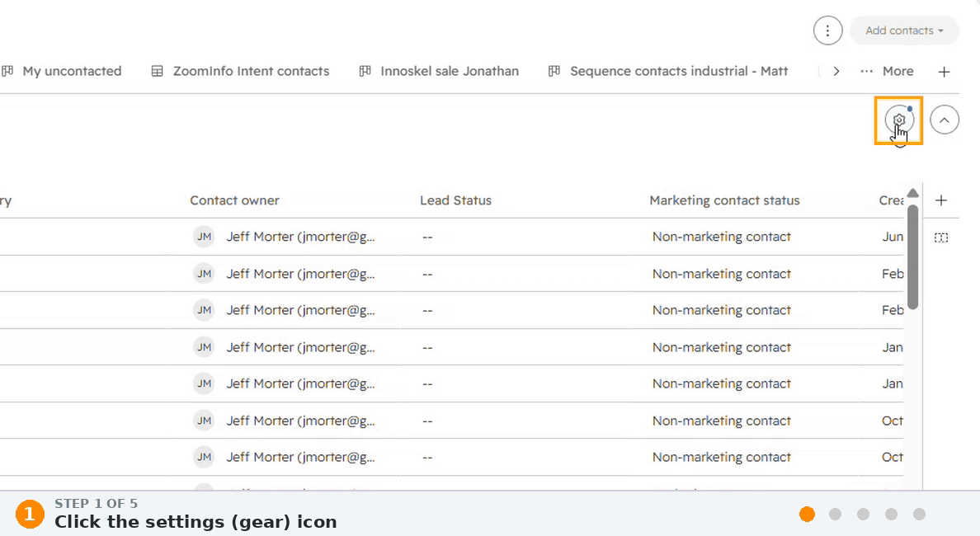980x536 pixels.
Task: Switch to ZoomInfo Intent contacts tab
Action: [x=251, y=71]
